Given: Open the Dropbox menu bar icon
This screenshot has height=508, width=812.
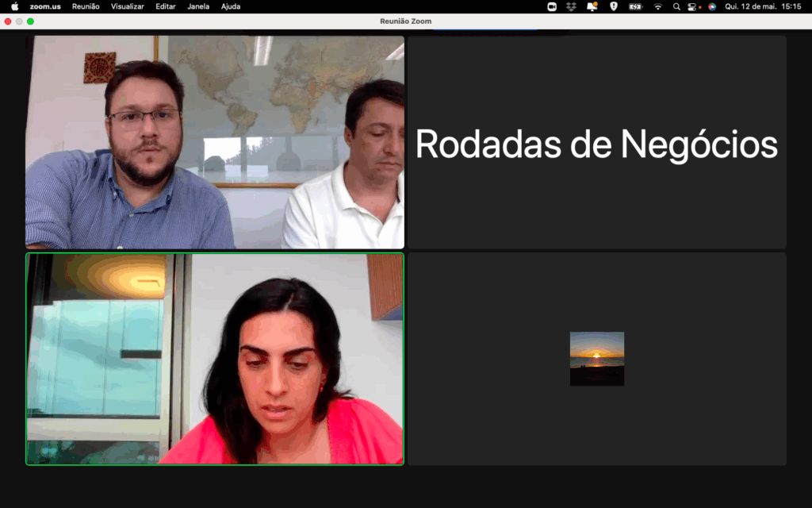Looking at the screenshot, I should click(572, 6).
